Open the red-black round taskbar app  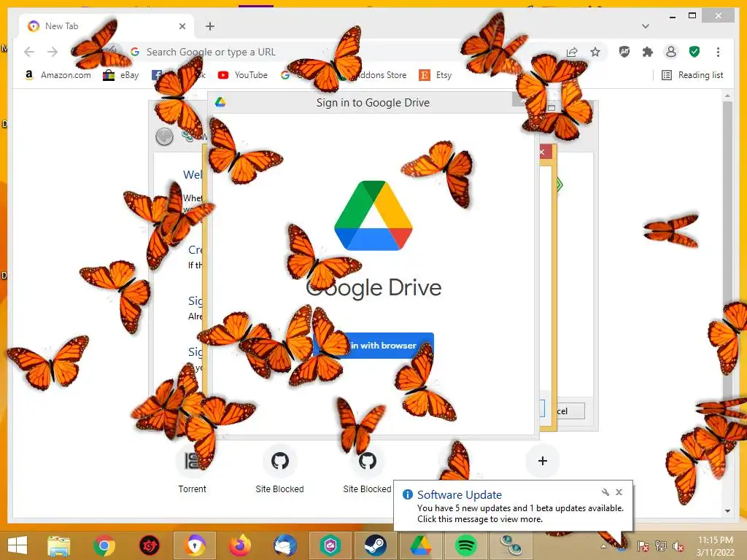pos(149,545)
